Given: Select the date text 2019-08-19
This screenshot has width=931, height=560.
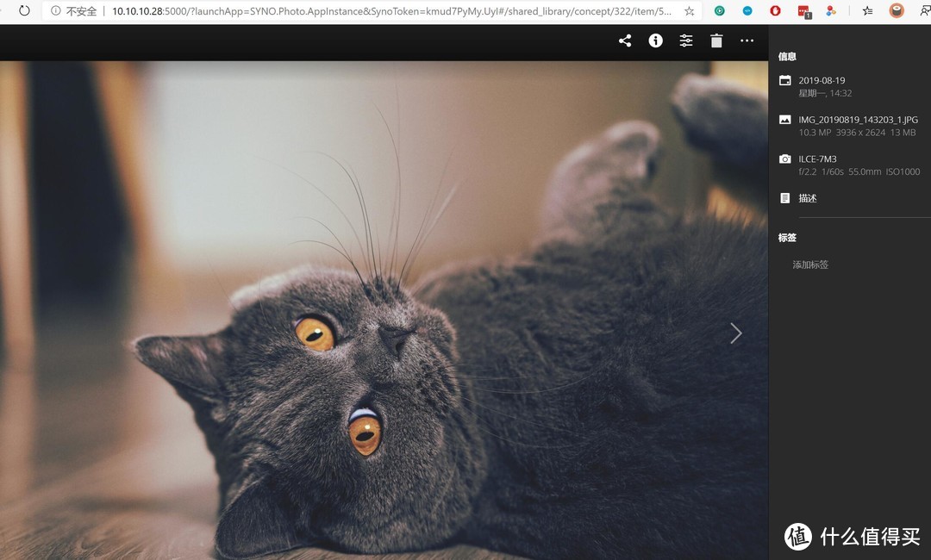Looking at the screenshot, I should coord(822,80).
